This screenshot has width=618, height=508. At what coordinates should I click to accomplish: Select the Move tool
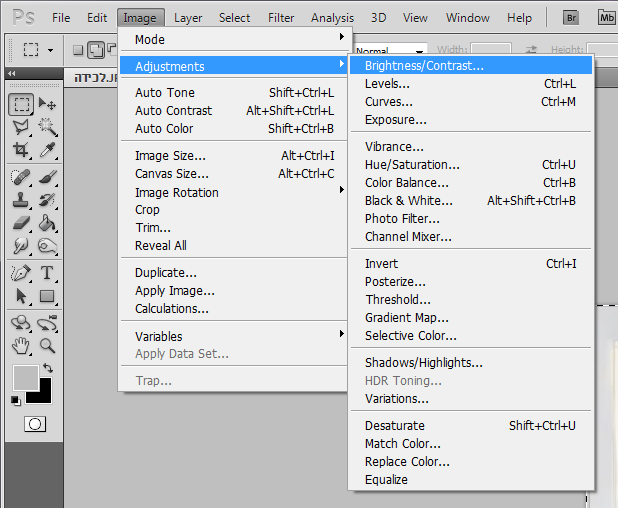pos(47,104)
